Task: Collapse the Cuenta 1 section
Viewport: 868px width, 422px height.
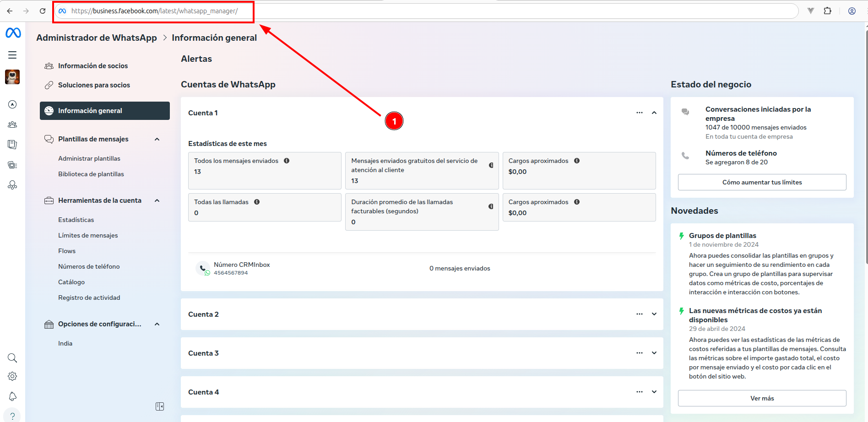Action: coord(654,113)
